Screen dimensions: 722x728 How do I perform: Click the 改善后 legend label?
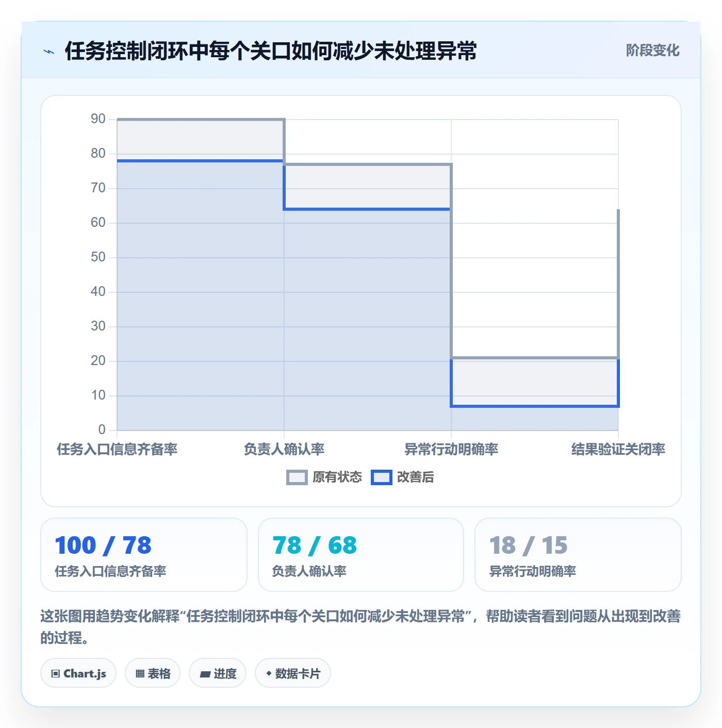click(x=416, y=477)
